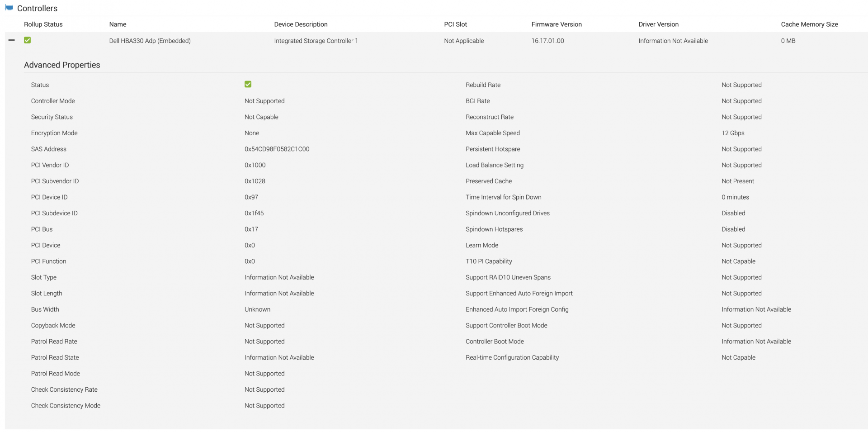Collapse the Dell HBA330 controller row

click(x=12, y=40)
